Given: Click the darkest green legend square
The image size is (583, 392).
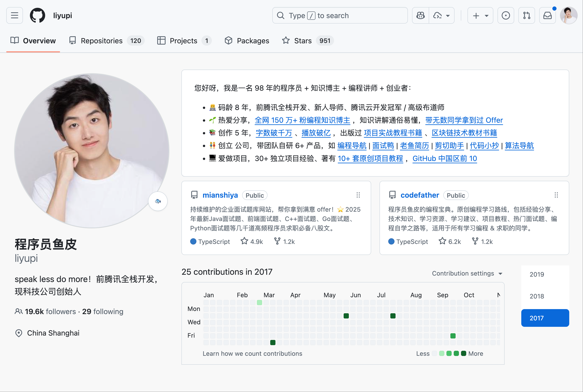Looking at the screenshot, I should click(x=463, y=353).
